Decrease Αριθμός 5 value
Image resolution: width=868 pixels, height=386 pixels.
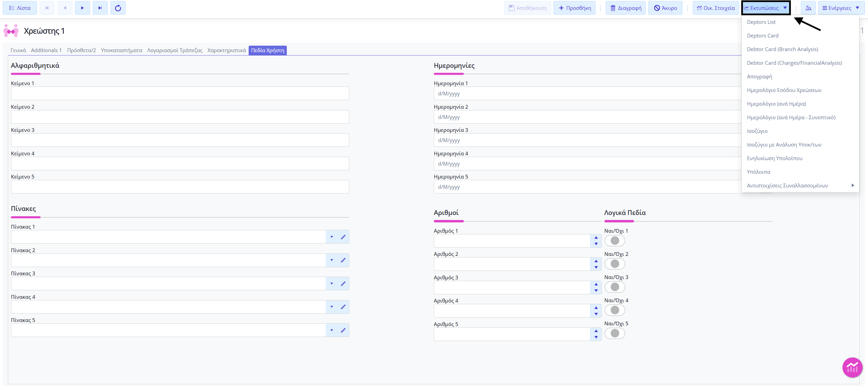tap(596, 337)
